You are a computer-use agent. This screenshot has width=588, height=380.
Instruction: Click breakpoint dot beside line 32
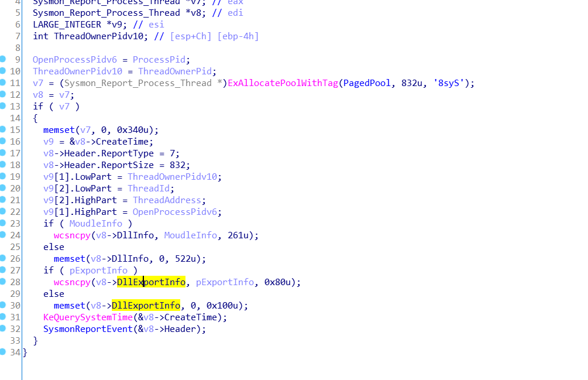pos(2,328)
